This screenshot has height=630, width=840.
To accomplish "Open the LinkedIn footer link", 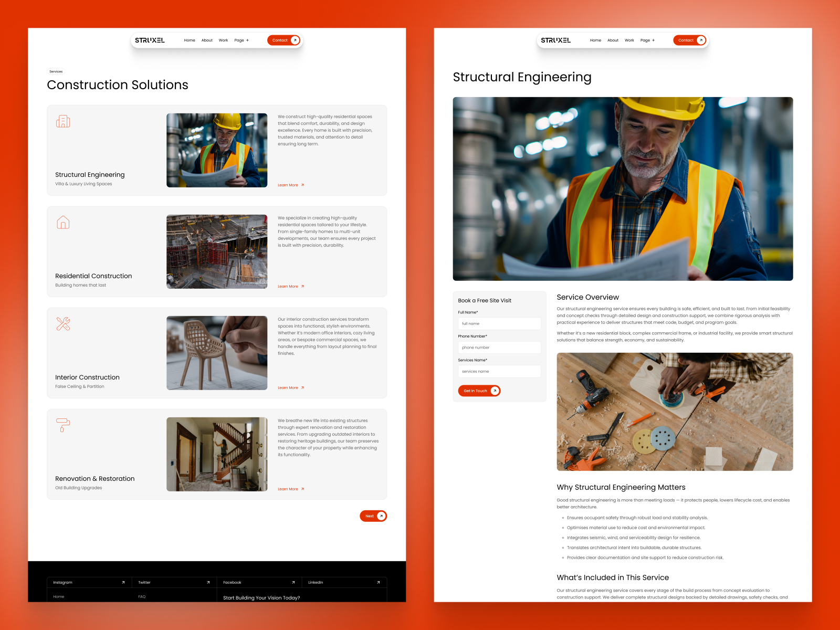I will [344, 582].
